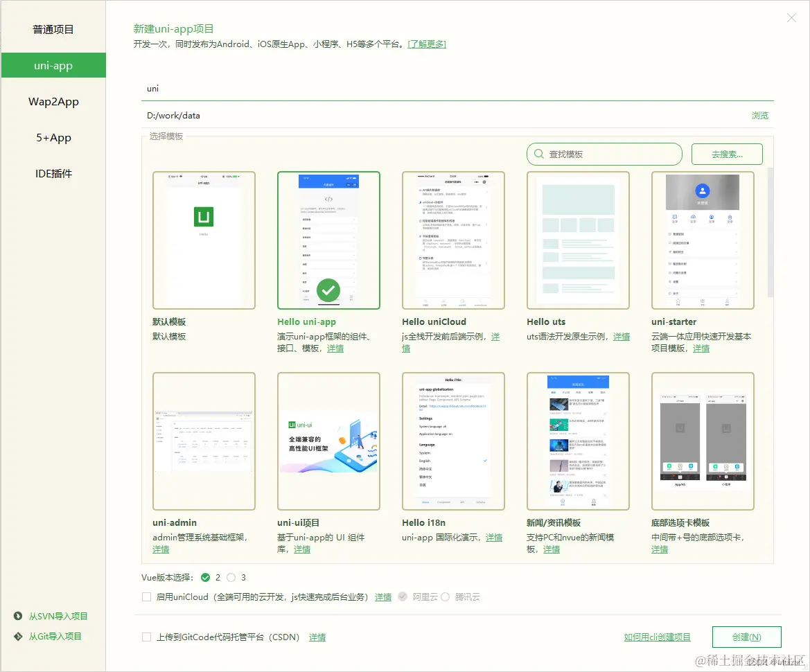Choose the Hello uni-app template thumbnail
Viewport: 810px width, 672px height.
328,240
